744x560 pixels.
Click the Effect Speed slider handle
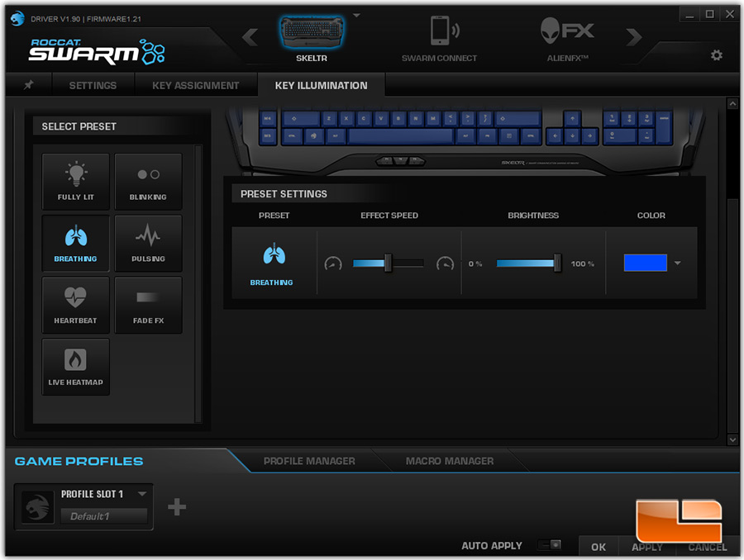[x=389, y=263]
